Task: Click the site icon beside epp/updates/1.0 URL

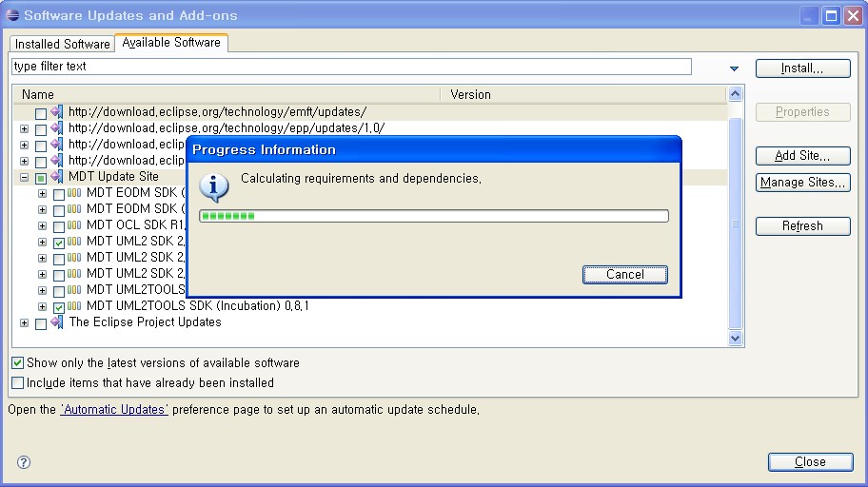Action: (57, 128)
